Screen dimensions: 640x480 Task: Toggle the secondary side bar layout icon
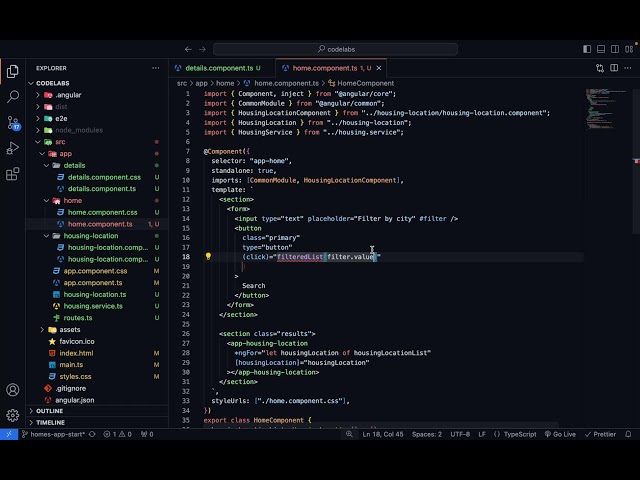(x=615, y=49)
